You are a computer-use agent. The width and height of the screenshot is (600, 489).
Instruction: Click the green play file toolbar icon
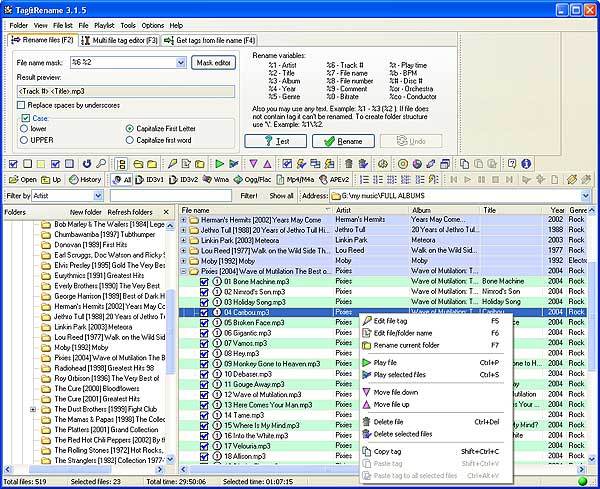[x=219, y=164]
